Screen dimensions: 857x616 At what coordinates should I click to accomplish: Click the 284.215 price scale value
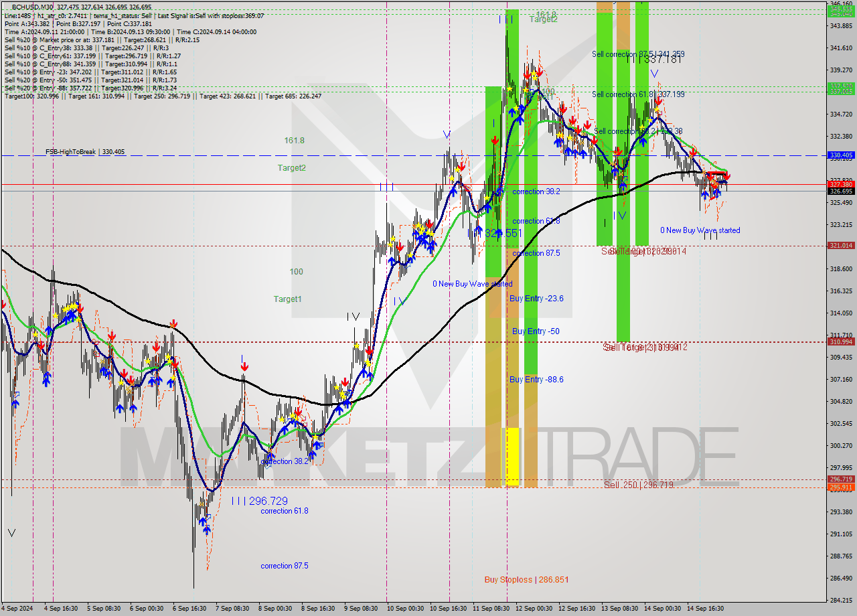[841, 601]
